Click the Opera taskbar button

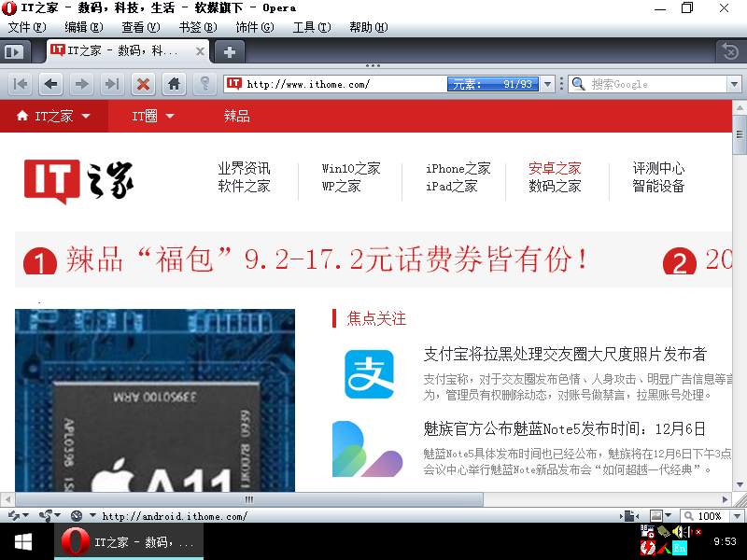(x=129, y=542)
